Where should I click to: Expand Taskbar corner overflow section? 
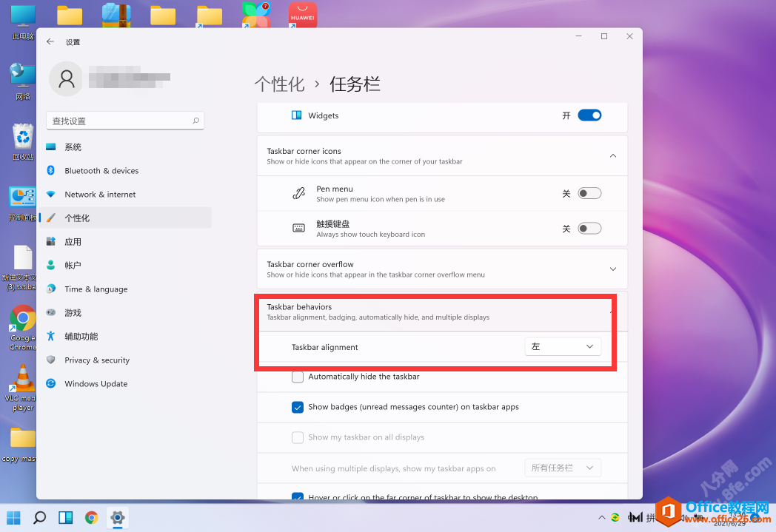click(x=612, y=269)
